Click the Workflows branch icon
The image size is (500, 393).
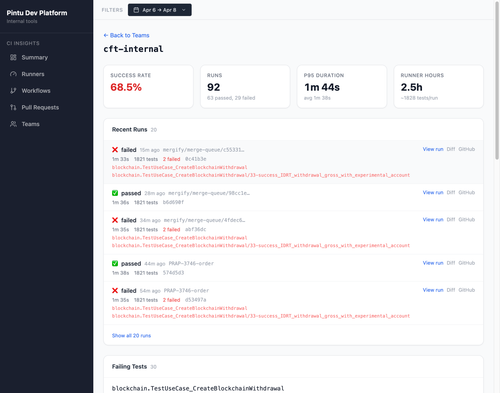(13, 91)
